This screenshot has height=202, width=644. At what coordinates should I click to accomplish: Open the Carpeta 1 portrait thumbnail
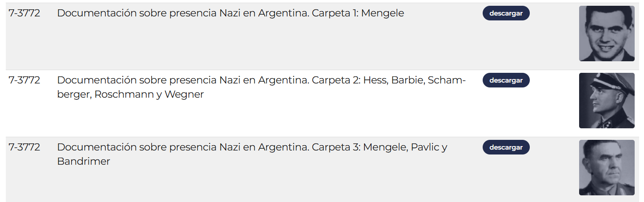pos(607,34)
